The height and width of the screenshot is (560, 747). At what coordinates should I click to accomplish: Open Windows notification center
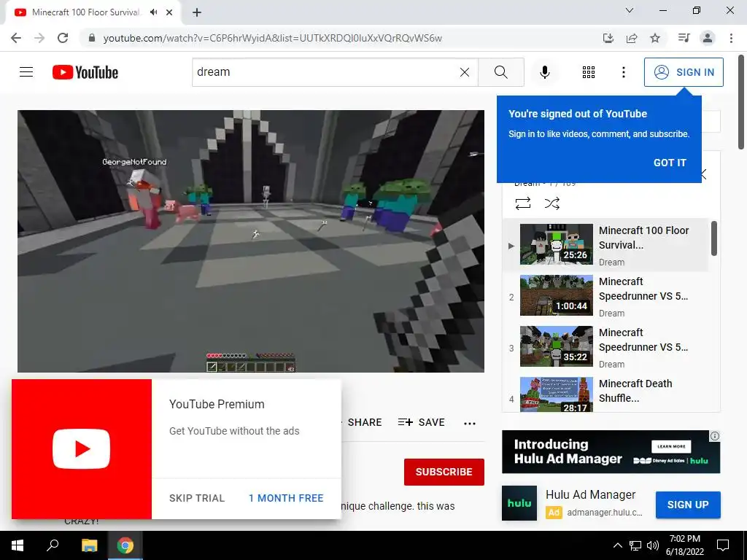pos(723,545)
